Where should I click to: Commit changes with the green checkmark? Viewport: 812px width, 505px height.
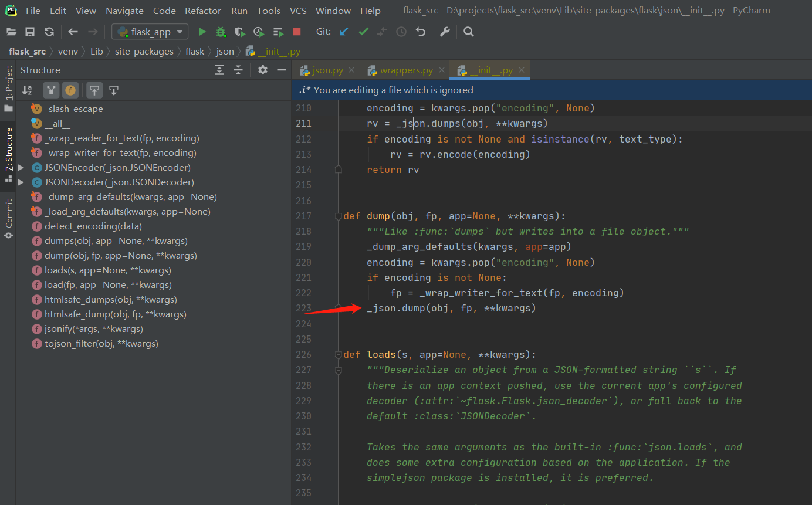(363, 32)
